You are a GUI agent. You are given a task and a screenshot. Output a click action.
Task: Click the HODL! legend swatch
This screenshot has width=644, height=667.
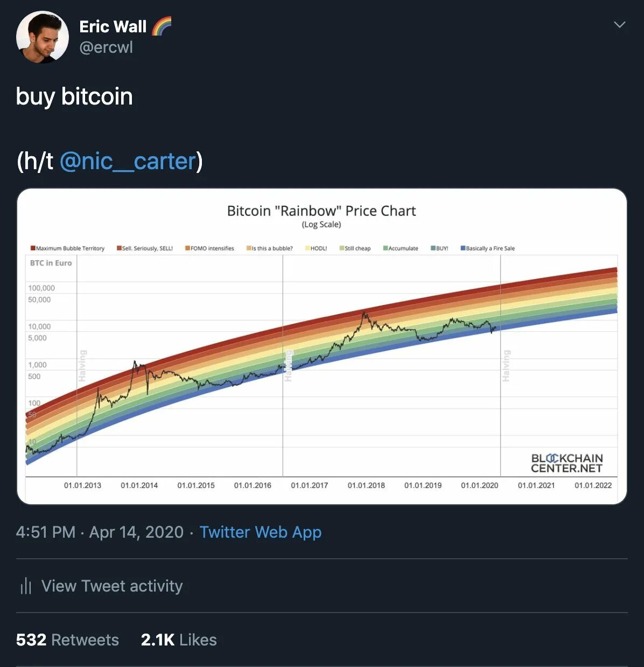click(x=307, y=248)
